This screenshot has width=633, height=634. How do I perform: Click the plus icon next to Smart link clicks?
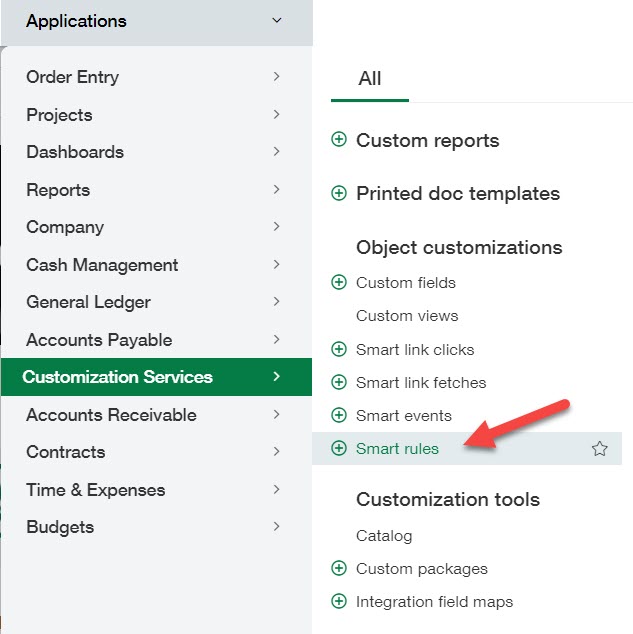point(339,349)
